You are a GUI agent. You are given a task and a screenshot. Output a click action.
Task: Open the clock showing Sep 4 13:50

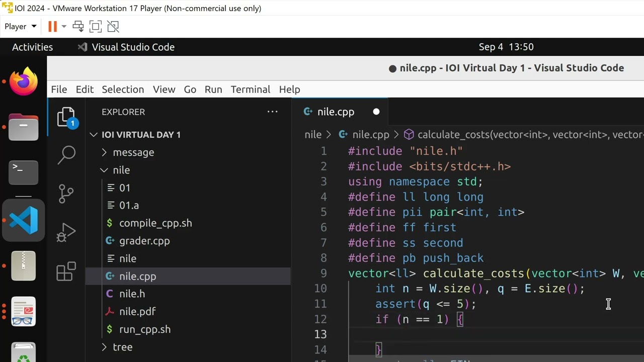pyautogui.click(x=506, y=47)
